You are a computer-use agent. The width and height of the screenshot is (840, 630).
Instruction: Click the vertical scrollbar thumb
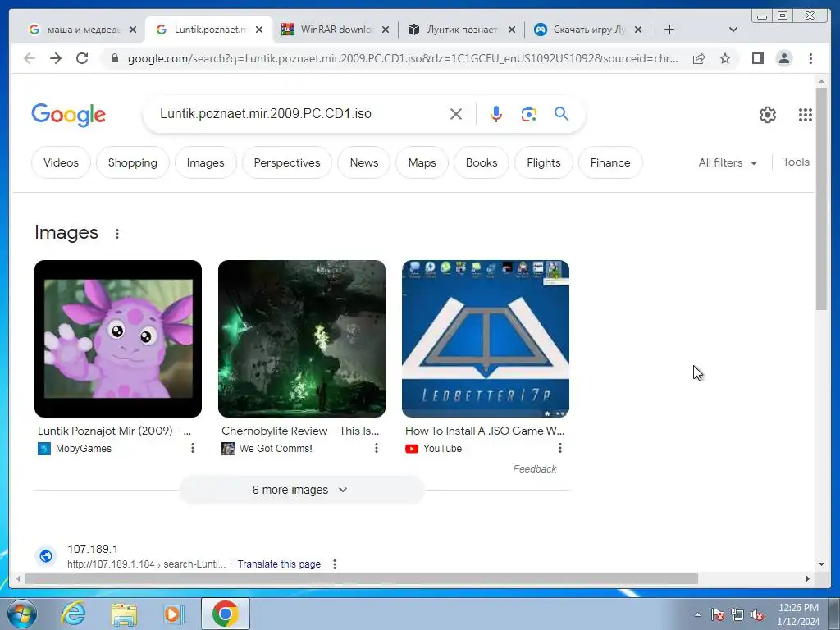pos(821,199)
